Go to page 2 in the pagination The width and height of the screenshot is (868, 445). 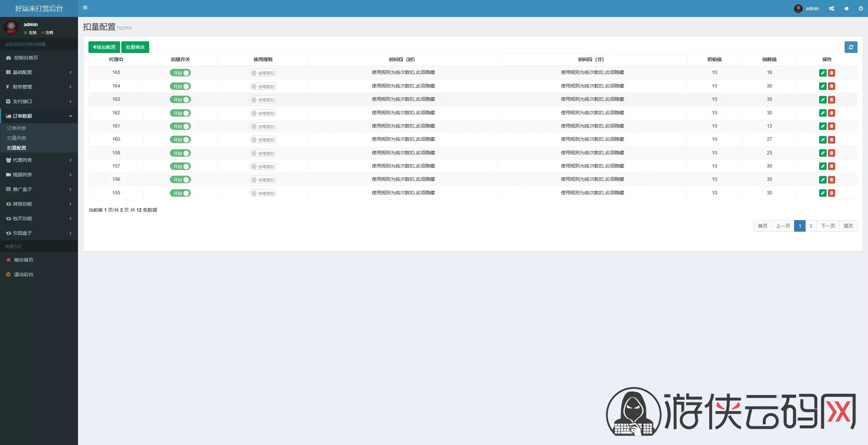click(x=811, y=226)
